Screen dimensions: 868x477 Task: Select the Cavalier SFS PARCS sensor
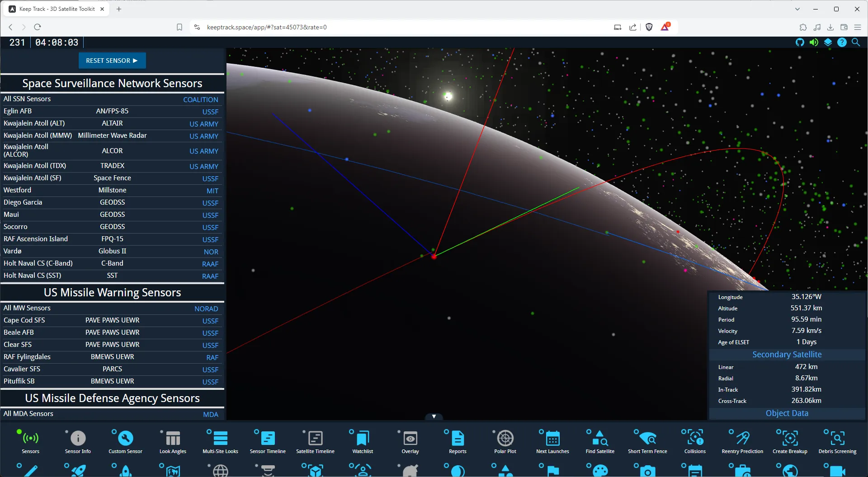coord(111,369)
